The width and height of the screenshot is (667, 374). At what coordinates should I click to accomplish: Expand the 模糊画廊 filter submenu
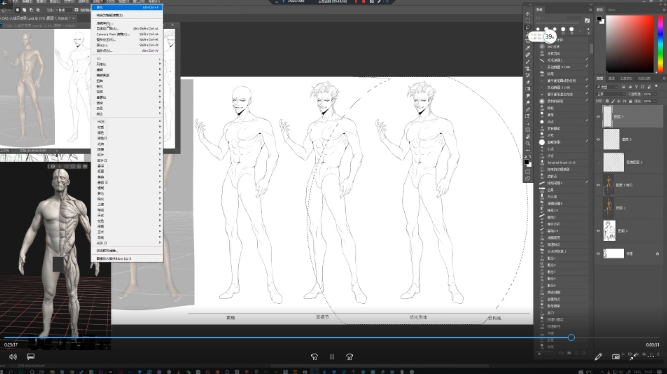[x=127, y=75]
